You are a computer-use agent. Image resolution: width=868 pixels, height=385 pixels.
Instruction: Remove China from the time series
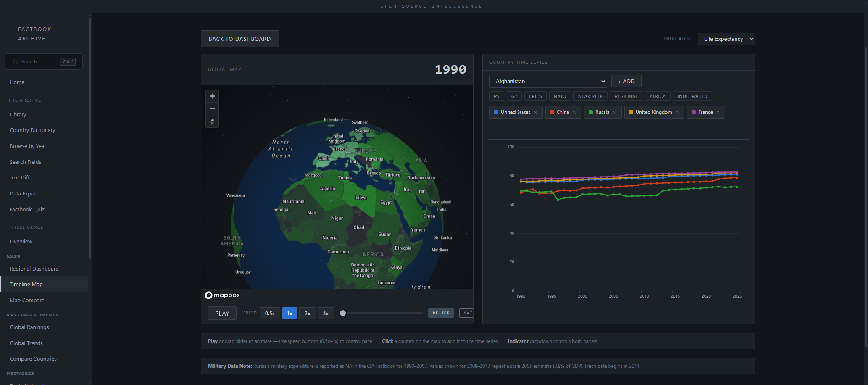[574, 113]
